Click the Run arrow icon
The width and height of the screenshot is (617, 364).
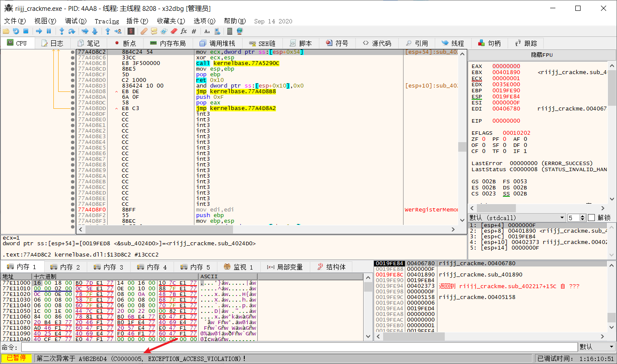point(39,31)
